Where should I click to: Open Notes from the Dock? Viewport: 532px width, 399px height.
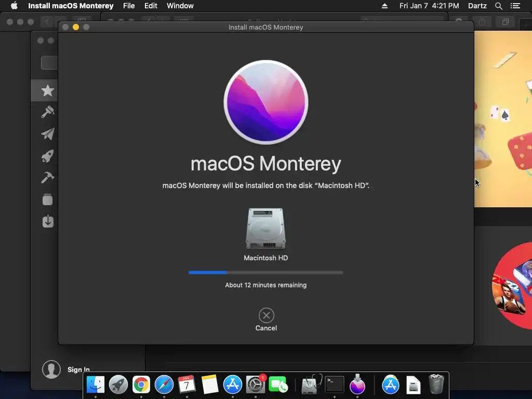[210, 385]
